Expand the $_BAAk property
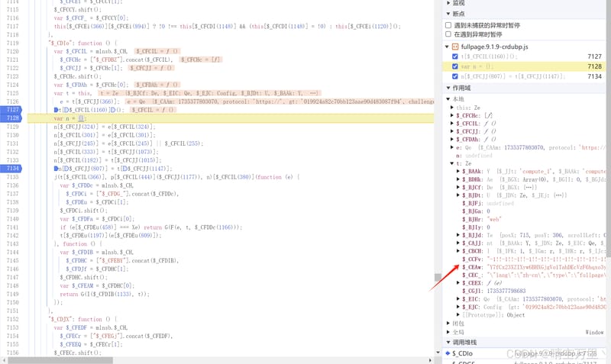 [x=458, y=171]
